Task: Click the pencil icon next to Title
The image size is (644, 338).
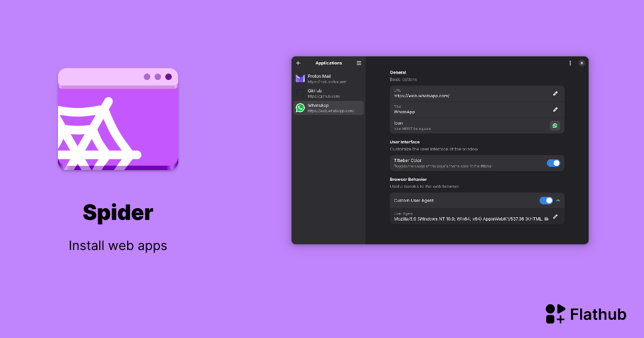Action: tap(555, 109)
